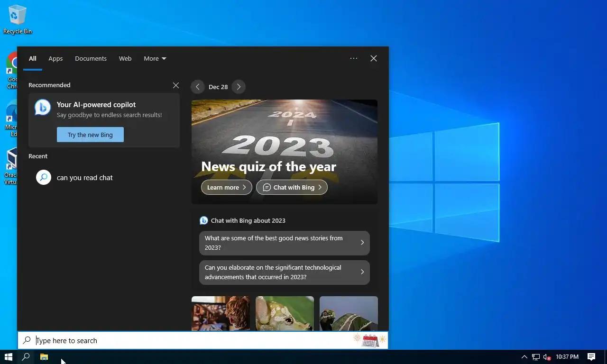
Task: Dismiss the Recommended section
Action: 176,85
